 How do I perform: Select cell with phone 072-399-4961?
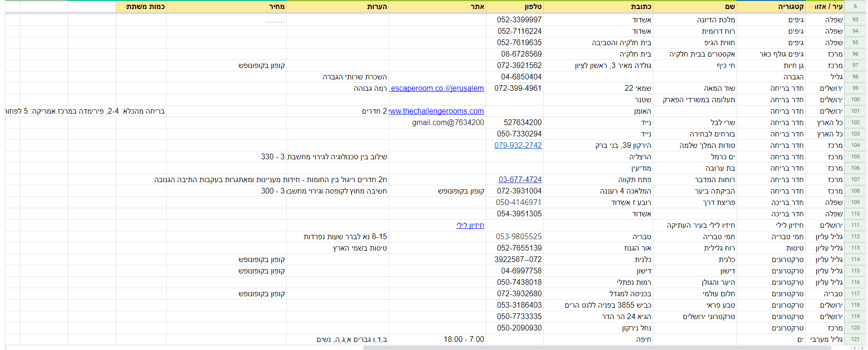point(515,88)
